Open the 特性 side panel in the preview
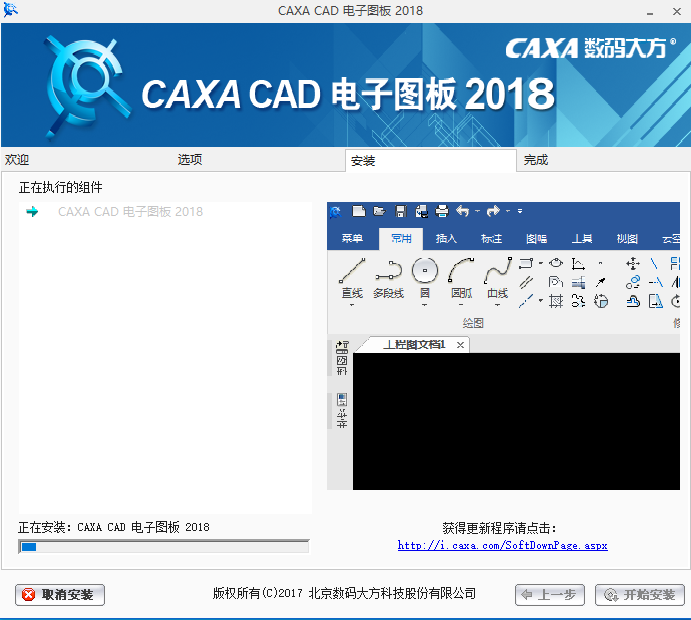691x620 pixels. [342, 410]
